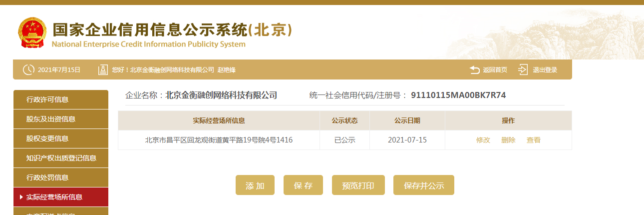The width and height of the screenshot is (644, 215).
Task: Click company name 北京金衡融创网络科技有限公司 in header
Action: (x=221, y=95)
